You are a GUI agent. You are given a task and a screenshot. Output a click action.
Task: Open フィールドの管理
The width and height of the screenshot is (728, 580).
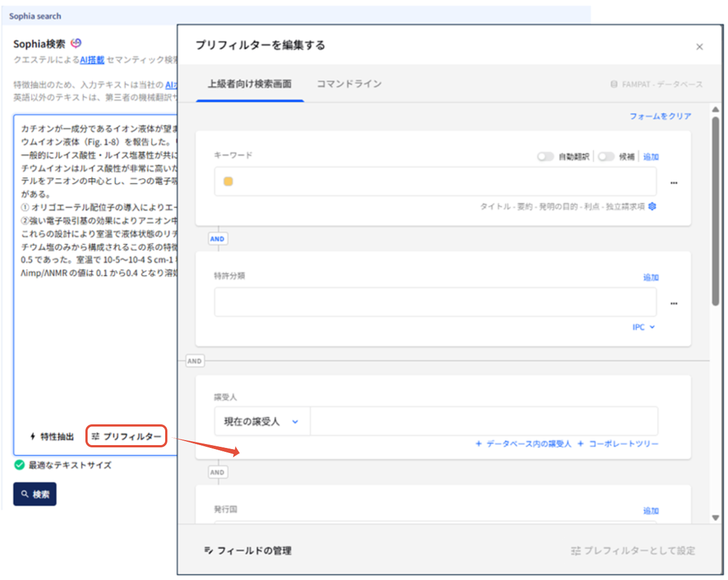click(x=248, y=550)
